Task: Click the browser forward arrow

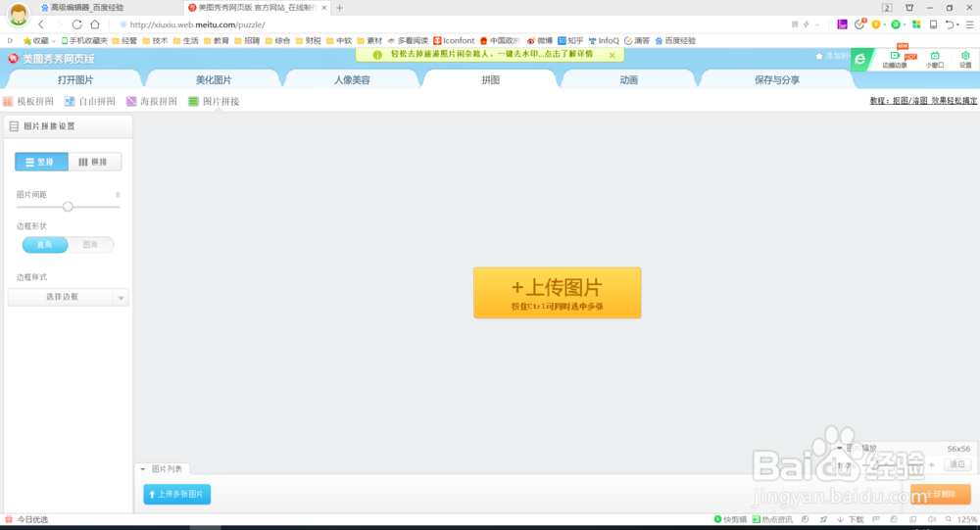Action: [59, 24]
